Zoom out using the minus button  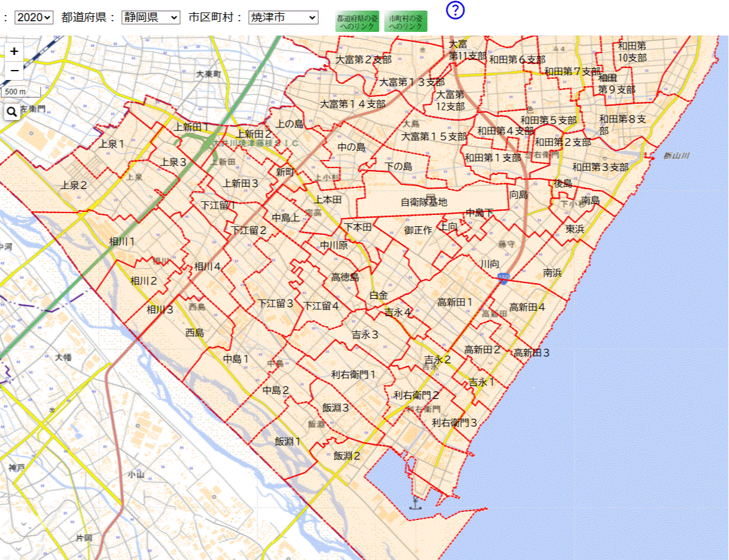click(13, 69)
